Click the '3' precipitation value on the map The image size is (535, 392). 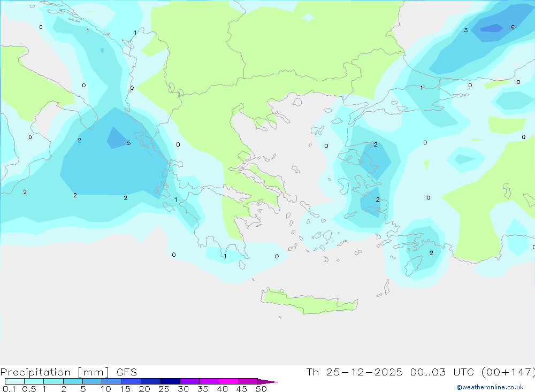pos(466,30)
